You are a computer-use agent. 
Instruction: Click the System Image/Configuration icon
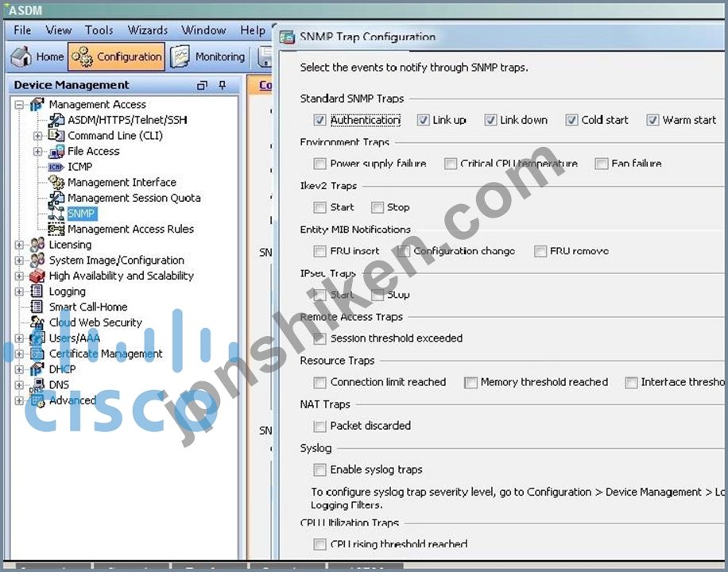37,260
